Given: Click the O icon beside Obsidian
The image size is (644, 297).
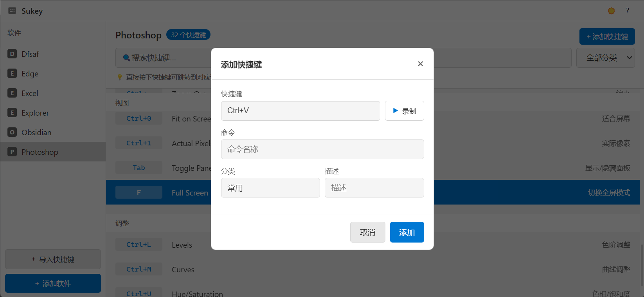Looking at the screenshot, I should (x=12, y=132).
